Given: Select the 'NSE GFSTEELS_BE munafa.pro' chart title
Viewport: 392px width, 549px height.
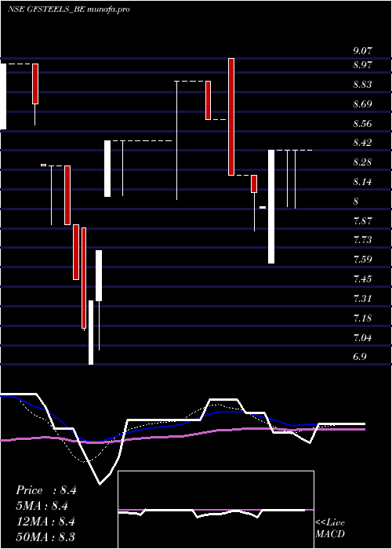Looking at the screenshot, I should pos(69,9).
